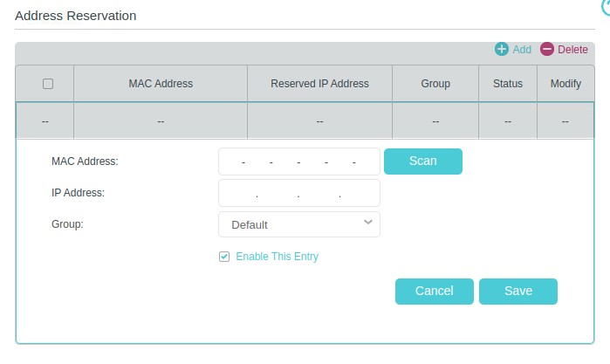
Task: Click the last segment of MAC Address field
Action: tap(367, 162)
